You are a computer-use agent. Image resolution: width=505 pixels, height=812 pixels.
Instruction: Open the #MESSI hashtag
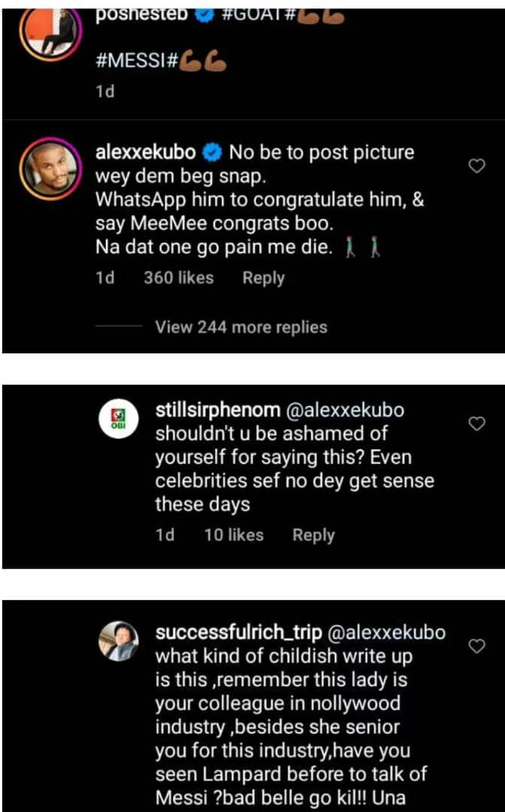coord(137,62)
